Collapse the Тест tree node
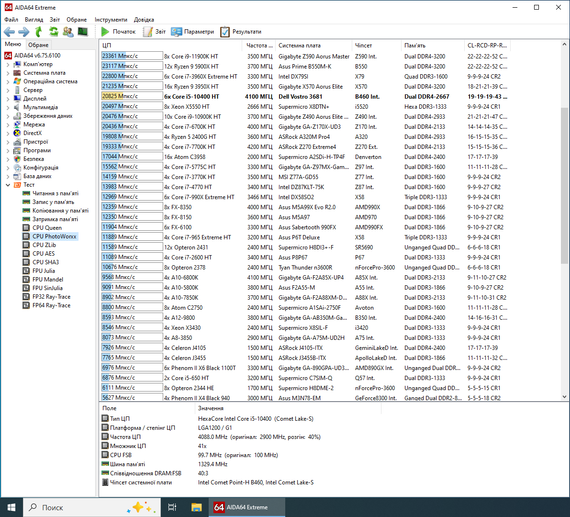The width and height of the screenshot is (570, 517). (8, 185)
